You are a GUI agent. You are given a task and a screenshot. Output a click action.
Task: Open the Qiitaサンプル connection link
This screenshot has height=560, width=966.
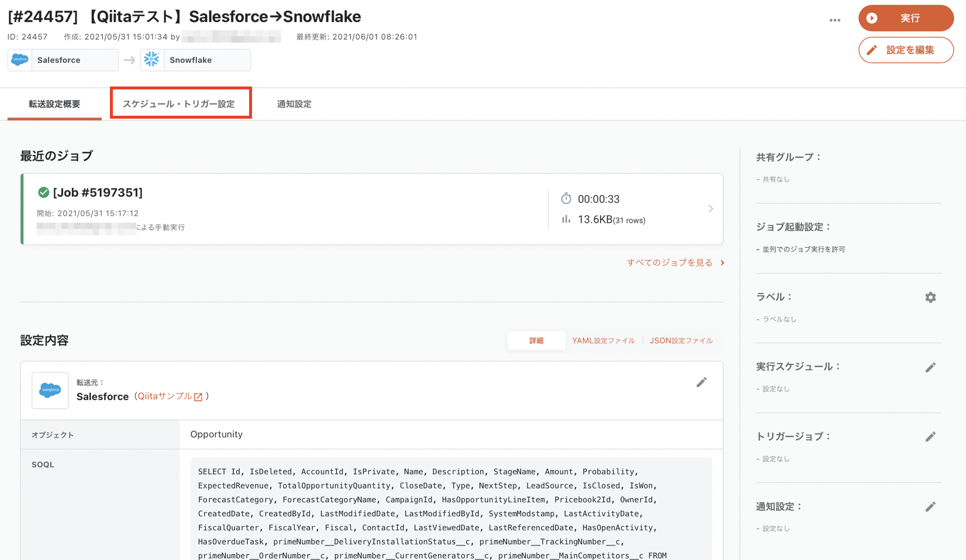point(165,396)
